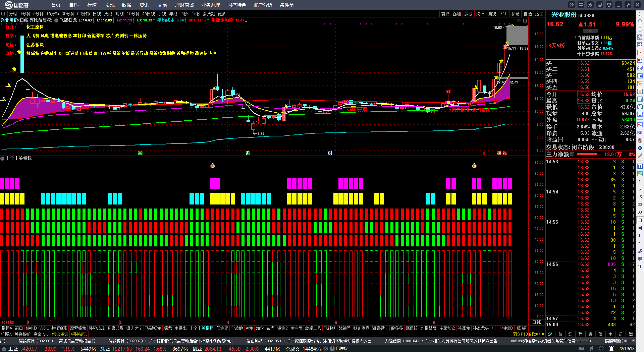Click the 主力净额 red progress bar
The width and height of the screenshot is (644, 352).
point(587,154)
